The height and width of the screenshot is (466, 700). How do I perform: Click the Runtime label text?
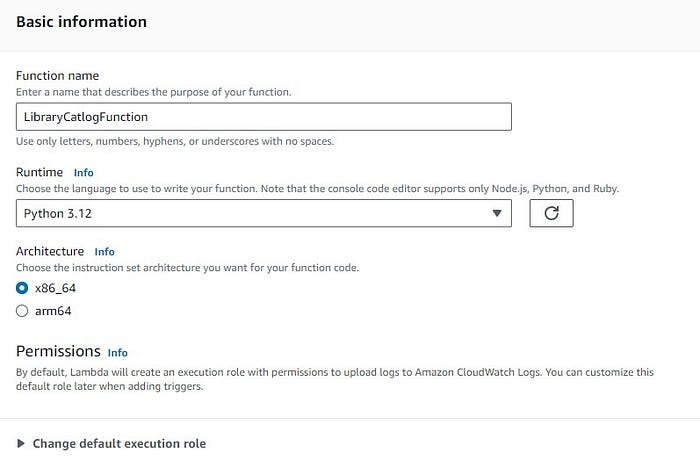(39, 172)
